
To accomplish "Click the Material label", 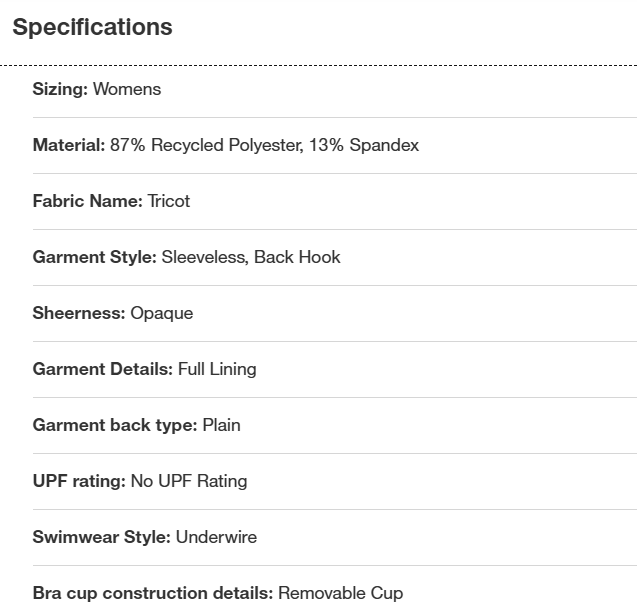I will pos(68,145).
